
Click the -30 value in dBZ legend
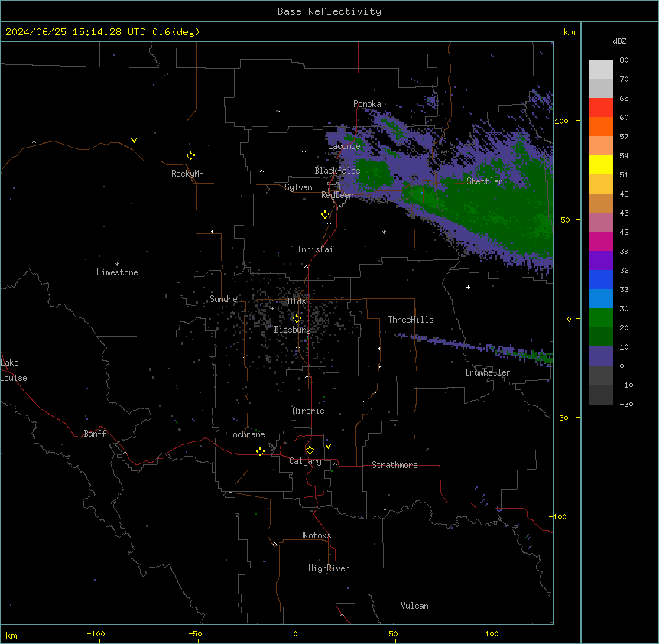[626, 405]
